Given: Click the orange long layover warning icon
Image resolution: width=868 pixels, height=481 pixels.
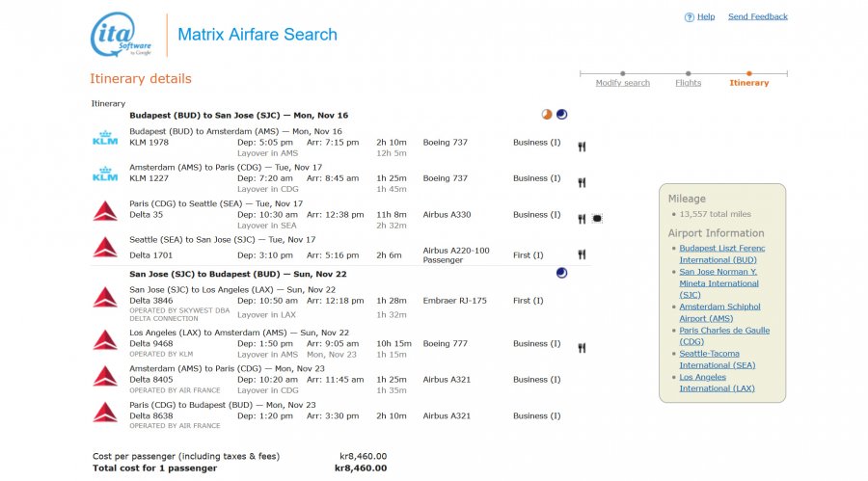Looking at the screenshot, I should point(547,114).
